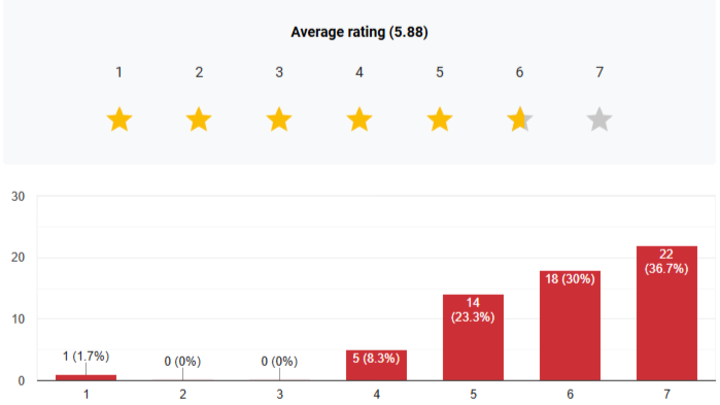Image resolution: width=720 pixels, height=405 pixels.
Task: Click the small bar for rating 1
Action: click(x=86, y=377)
